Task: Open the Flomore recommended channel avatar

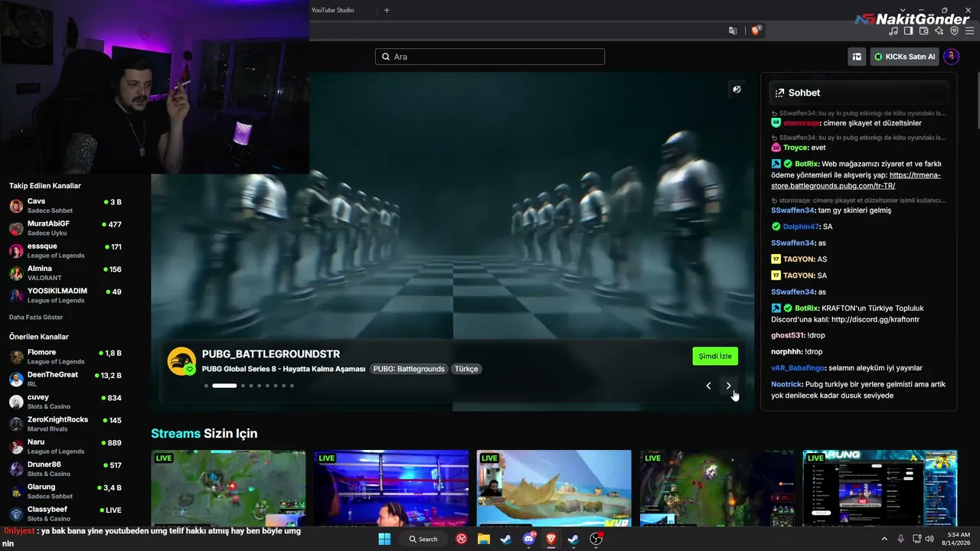Action: coord(16,357)
